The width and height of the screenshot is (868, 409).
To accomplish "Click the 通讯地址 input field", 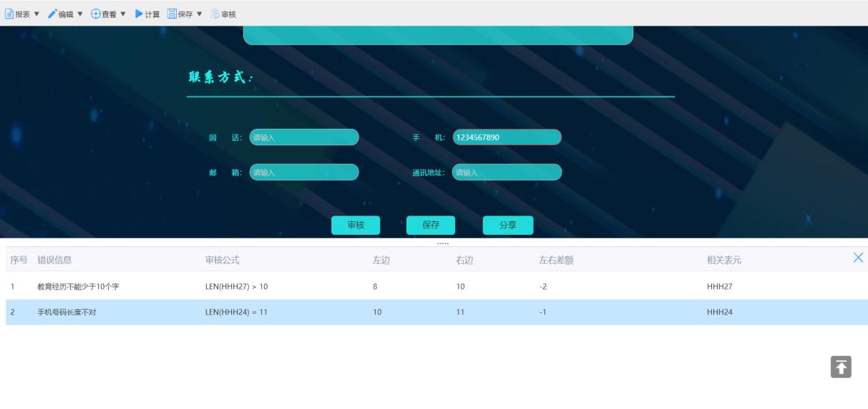I will [507, 172].
